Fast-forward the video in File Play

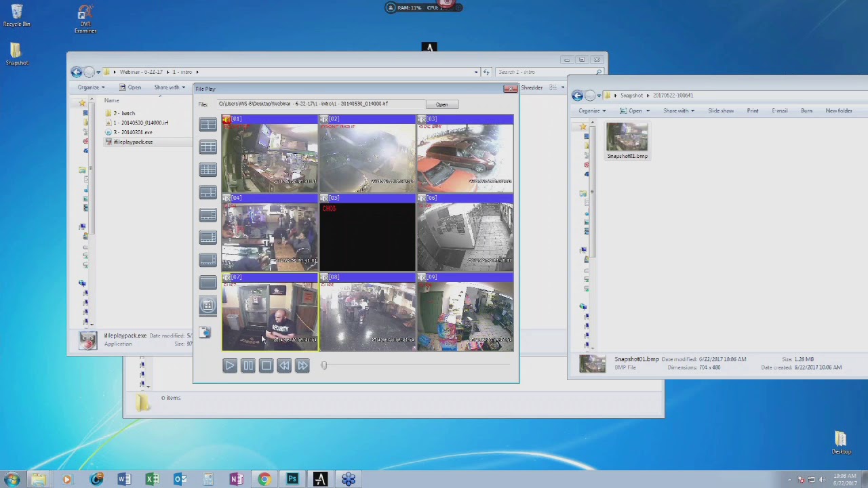302,366
